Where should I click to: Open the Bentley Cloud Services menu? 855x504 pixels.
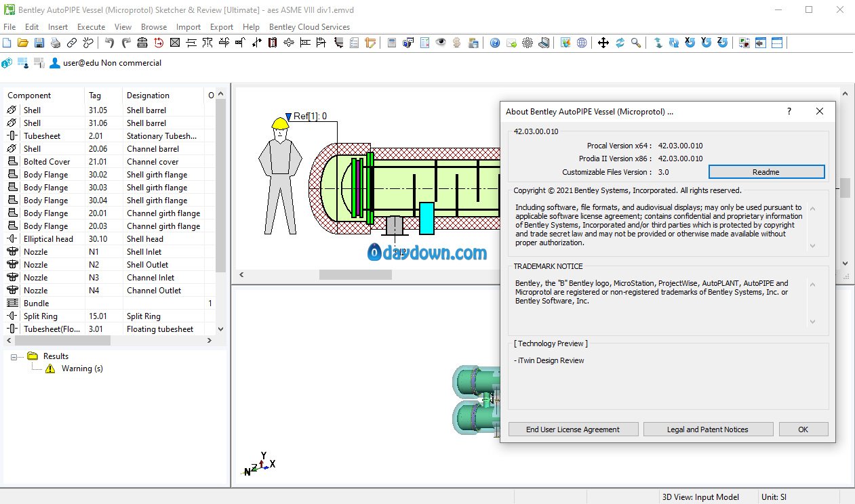point(310,27)
